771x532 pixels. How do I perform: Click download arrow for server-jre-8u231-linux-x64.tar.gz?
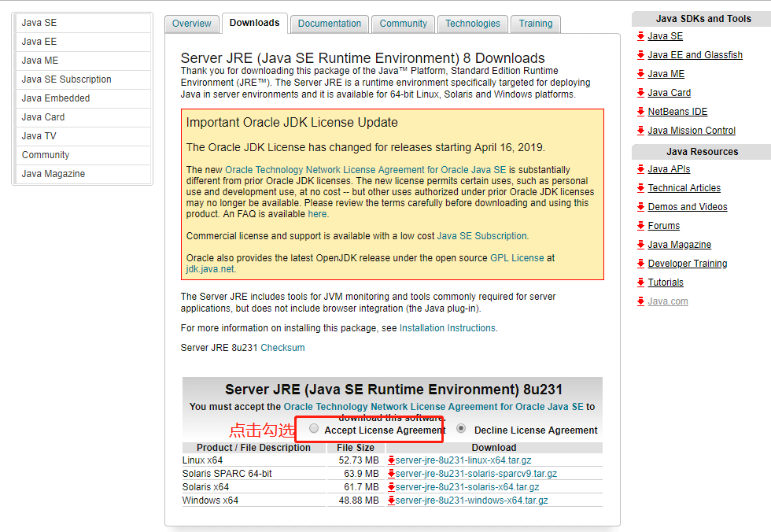coord(393,460)
